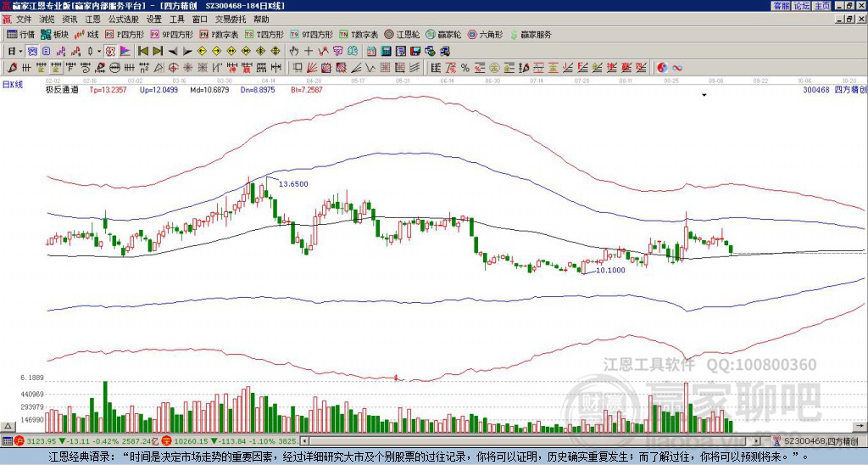868x465 pixels.
Task: Select the red Gann fan tool
Action: coord(311,68)
